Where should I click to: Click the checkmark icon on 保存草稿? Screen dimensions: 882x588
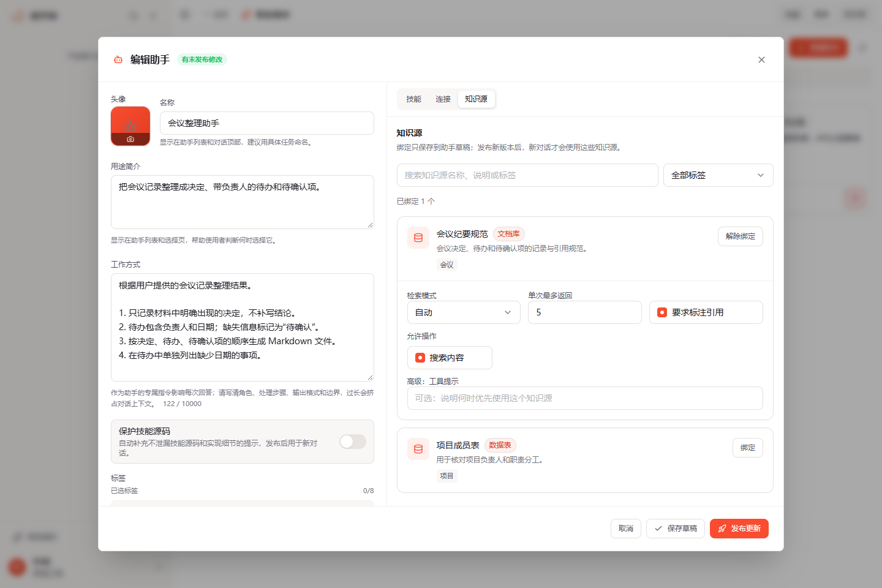pyautogui.click(x=658, y=529)
